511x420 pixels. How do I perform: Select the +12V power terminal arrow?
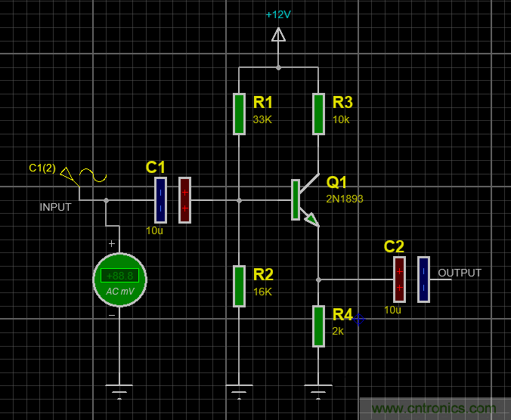(278, 34)
